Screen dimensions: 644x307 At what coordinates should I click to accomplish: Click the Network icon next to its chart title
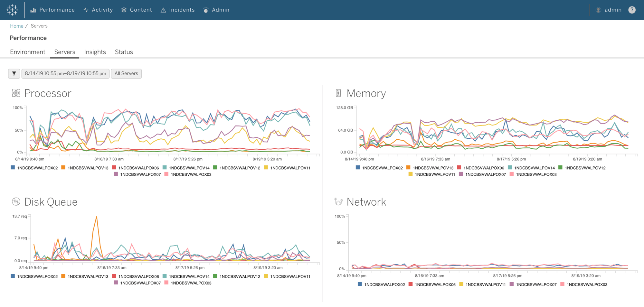point(338,201)
